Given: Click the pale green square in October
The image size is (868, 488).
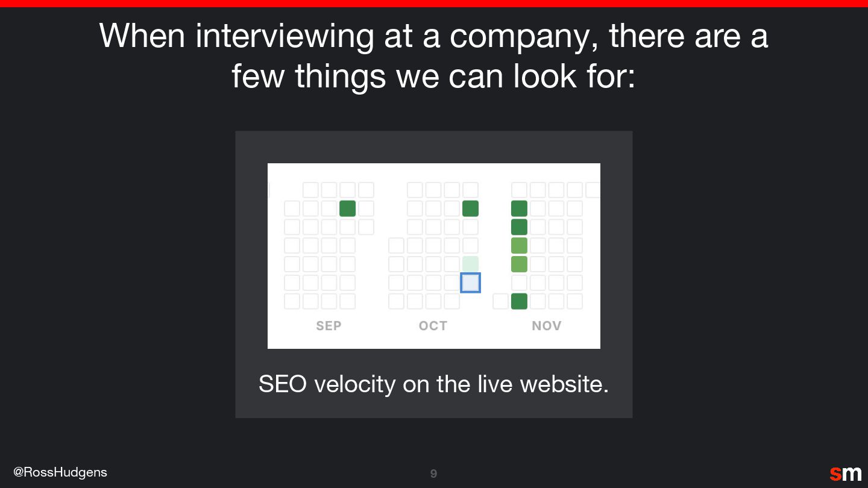Looking at the screenshot, I should pyautogui.click(x=470, y=264).
